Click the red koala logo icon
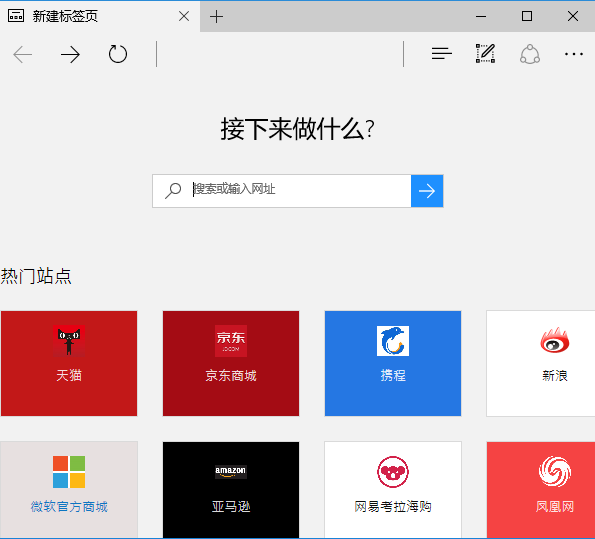The height and width of the screenshot is (539, 595). tap(393, 472)
